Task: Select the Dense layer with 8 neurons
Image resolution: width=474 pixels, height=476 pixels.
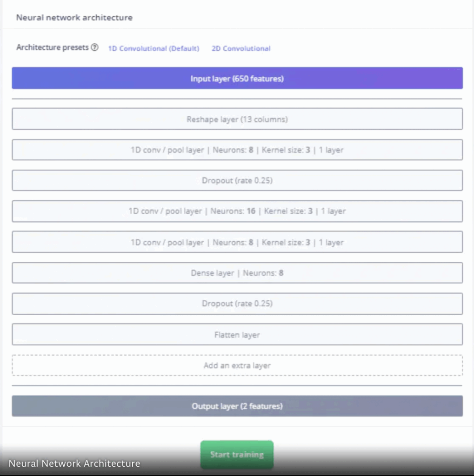Action: tap(237, 273)
